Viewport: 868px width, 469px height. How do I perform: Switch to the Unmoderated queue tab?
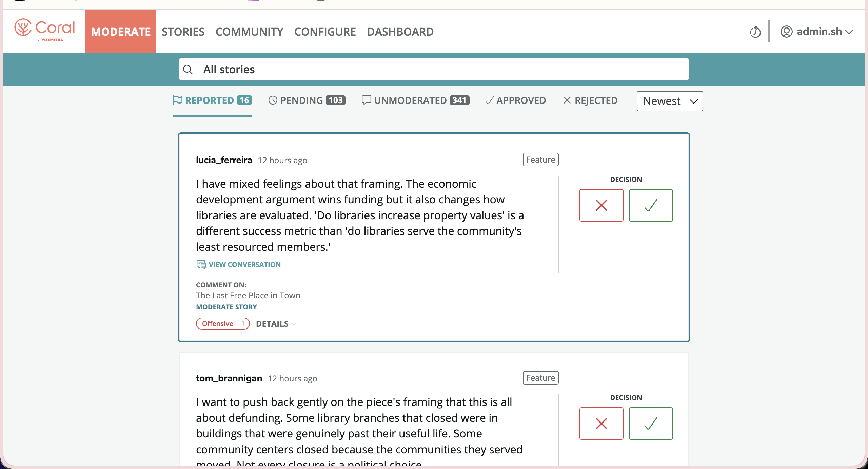click(x=415, y=100)
